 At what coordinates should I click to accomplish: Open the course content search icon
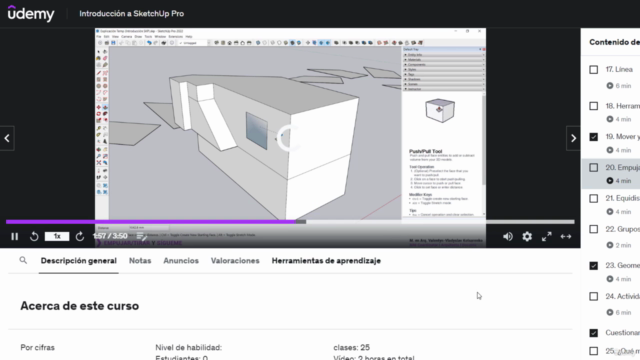(x=23, y=260)
